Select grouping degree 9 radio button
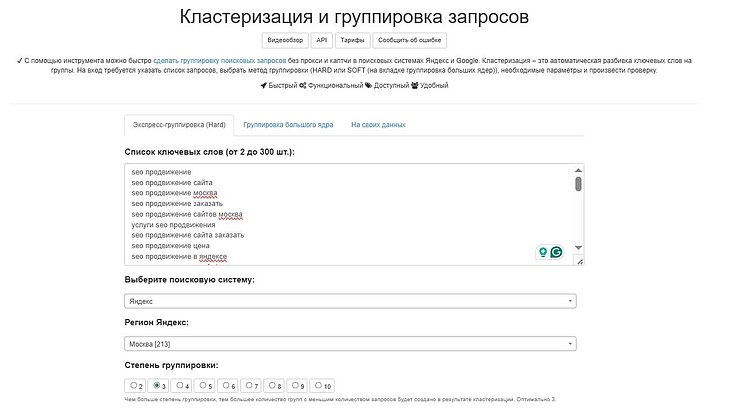This screenshot has width=751, height=413. pos(295,385)
